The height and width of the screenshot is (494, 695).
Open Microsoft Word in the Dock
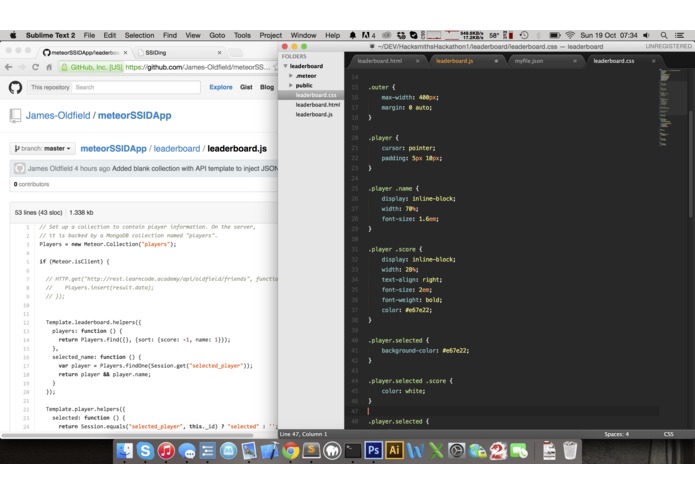tap(415, 451)
